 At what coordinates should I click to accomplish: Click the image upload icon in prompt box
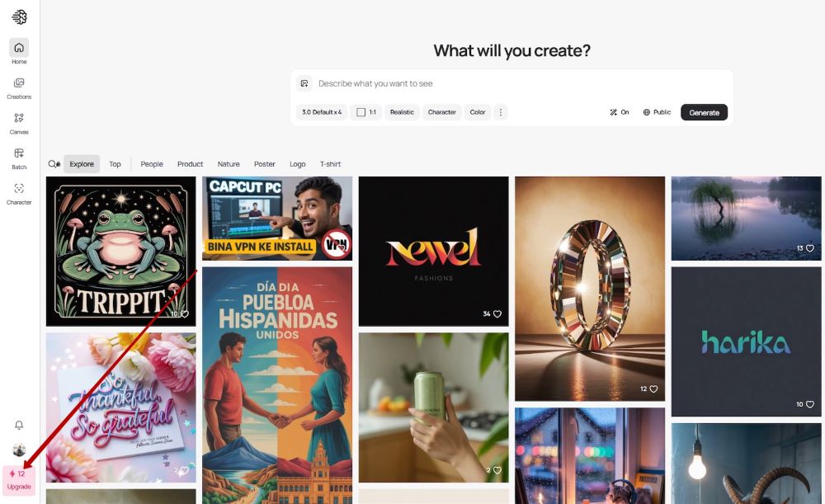(304, 83)
